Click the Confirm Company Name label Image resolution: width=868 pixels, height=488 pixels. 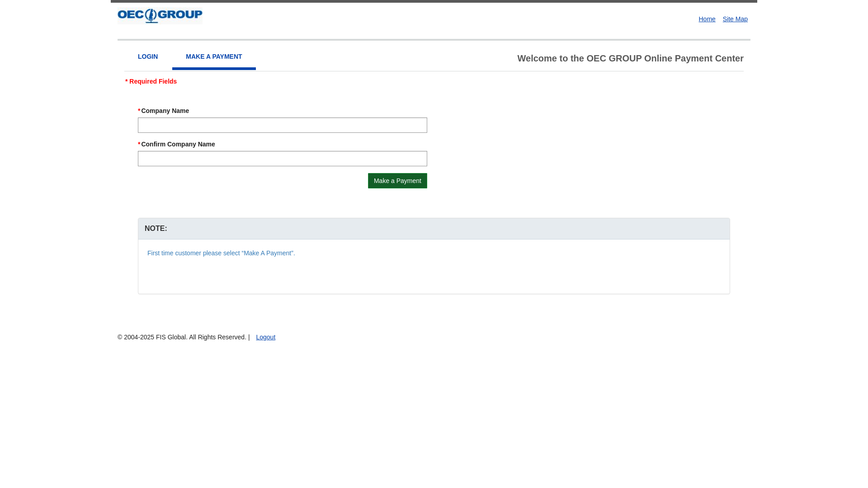point(178,144)
